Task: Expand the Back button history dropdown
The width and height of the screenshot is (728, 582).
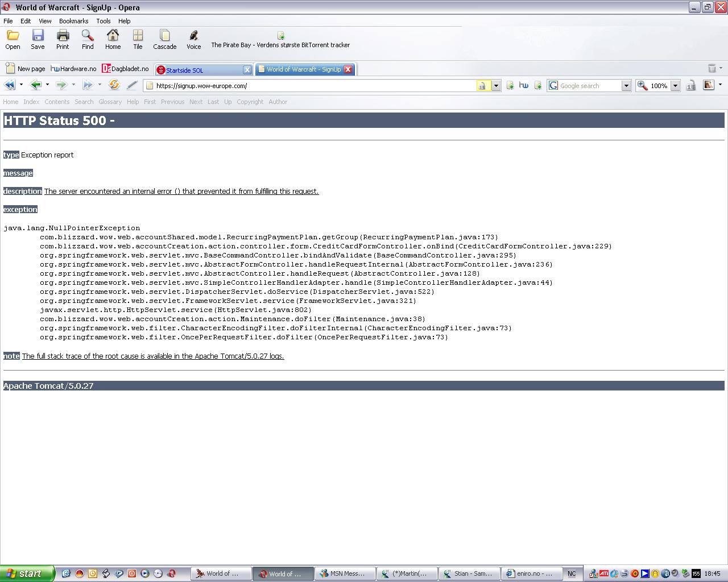Action: [47, 85]
